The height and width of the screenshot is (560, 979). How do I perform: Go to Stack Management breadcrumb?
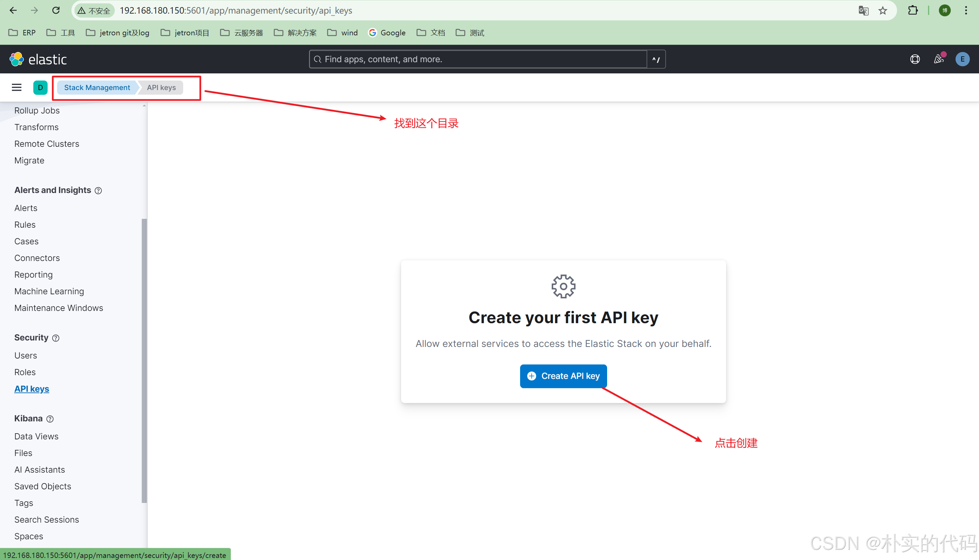(97, 87)
